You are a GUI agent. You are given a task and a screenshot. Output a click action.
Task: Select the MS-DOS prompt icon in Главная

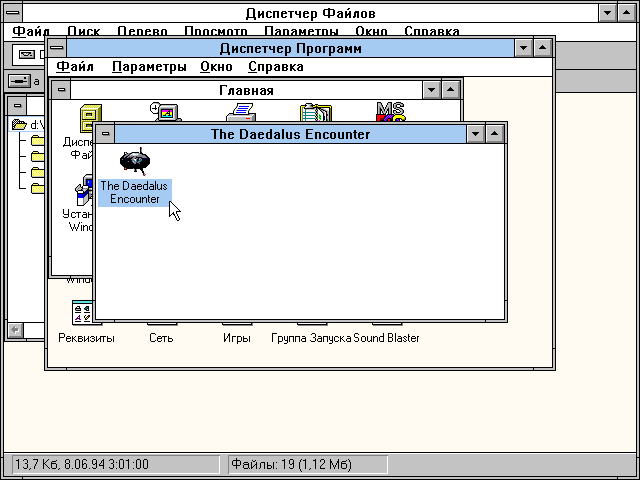pos(391,111)
